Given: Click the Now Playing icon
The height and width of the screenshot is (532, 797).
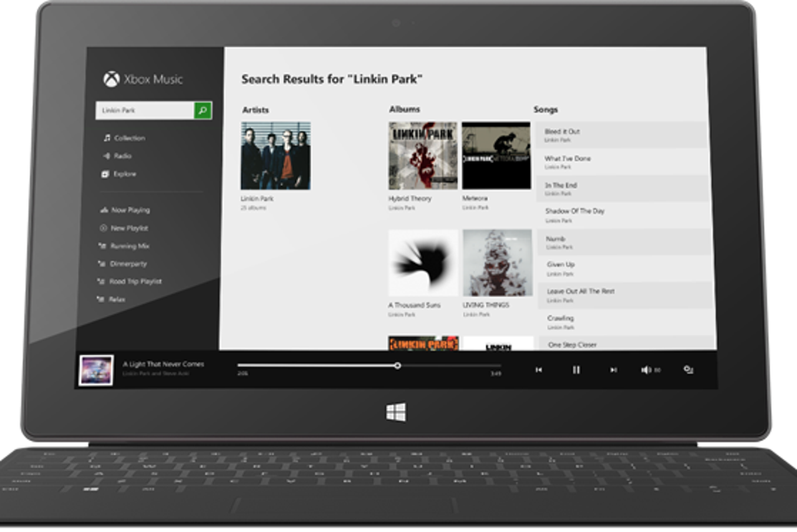Looking at the screenshot, I should click(x=103, y=210).
